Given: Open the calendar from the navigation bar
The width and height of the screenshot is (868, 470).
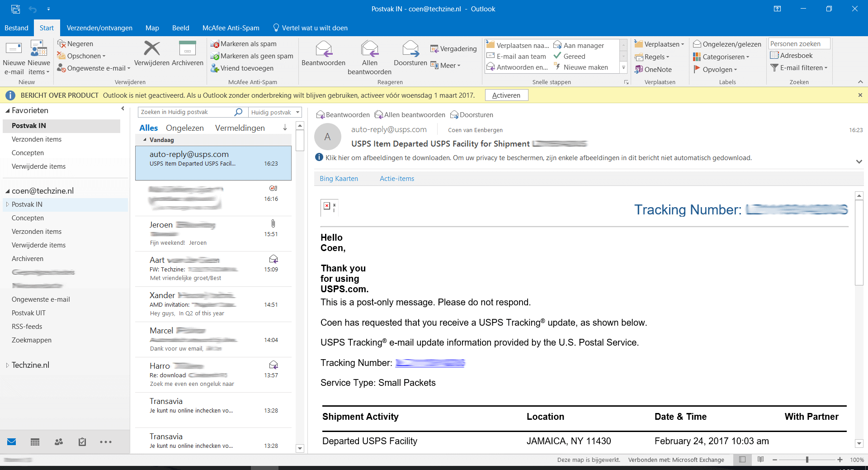Looking at the screenshot, I should [x=35, y=442].
